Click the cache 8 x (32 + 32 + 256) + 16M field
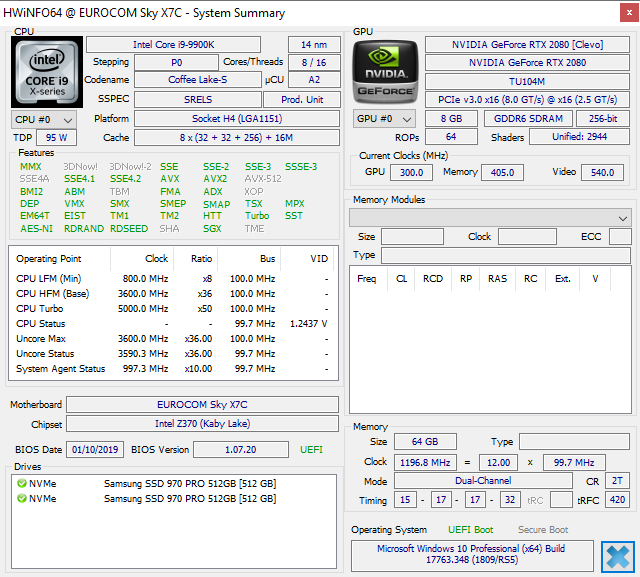Image resolution: width=640 pixels, height=577 pixels. (237, 138)
